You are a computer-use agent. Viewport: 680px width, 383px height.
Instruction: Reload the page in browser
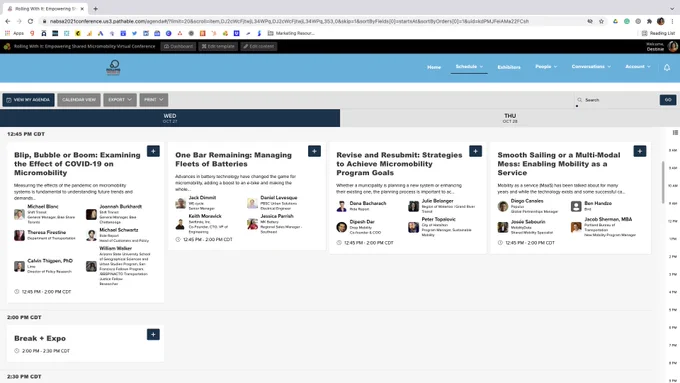[30, 21]
